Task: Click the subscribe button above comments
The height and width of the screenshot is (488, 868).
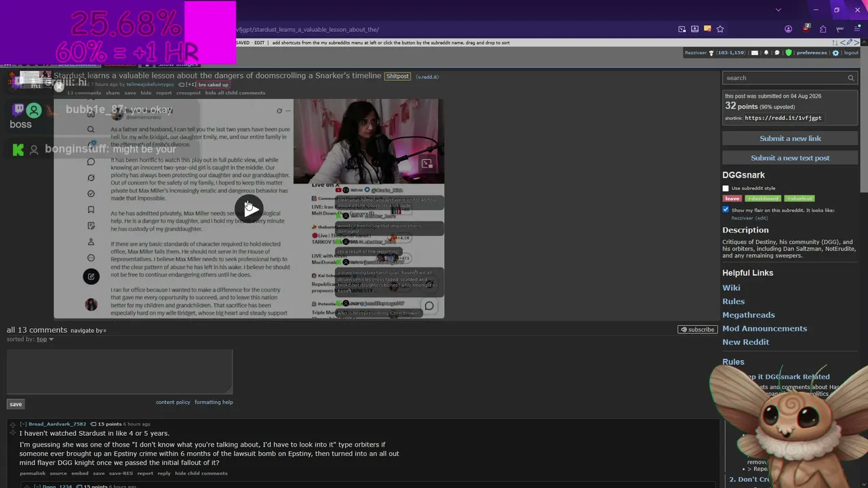Action: (x=697, y=329)
